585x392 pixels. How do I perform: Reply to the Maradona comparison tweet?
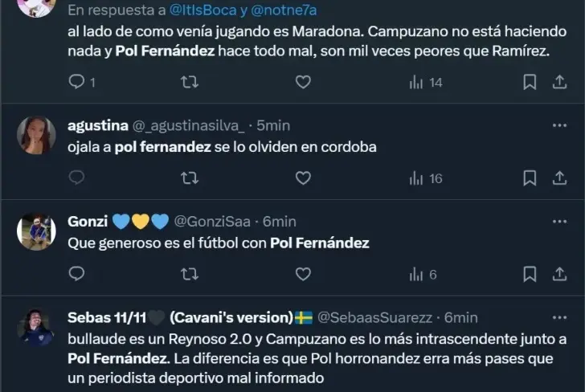click(77, 82)
